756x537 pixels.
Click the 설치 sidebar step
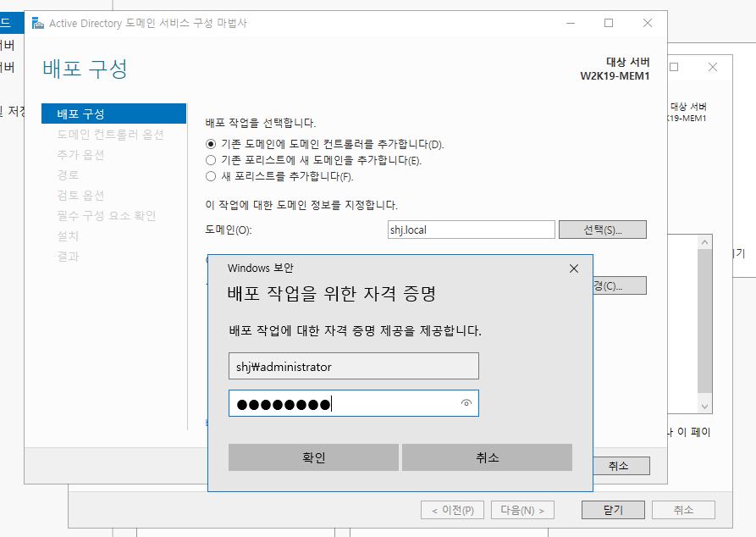click(x=68, y=235)
